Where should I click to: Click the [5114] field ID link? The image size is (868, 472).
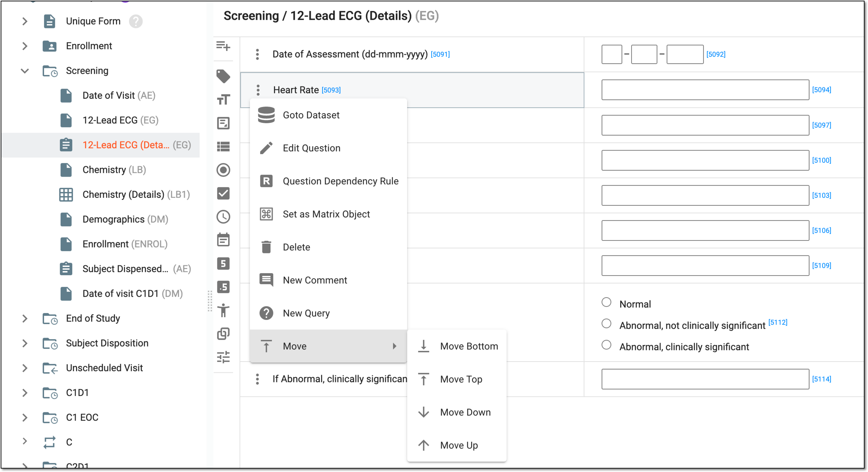(821, 379)
